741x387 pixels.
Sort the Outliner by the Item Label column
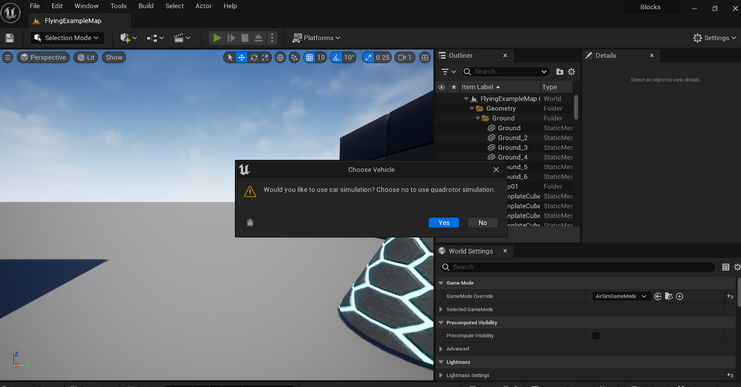[500, 87]
